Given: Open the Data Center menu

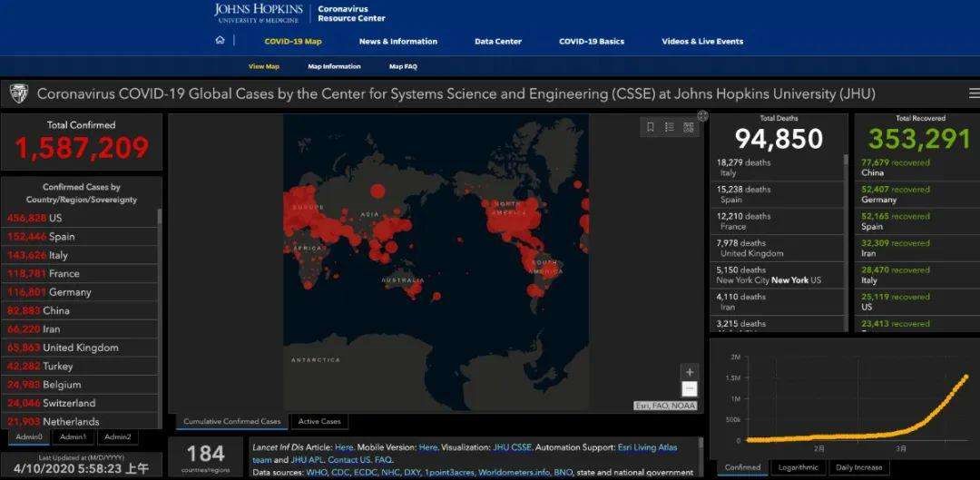Looking at the screenshot, I should coord(498,41).
